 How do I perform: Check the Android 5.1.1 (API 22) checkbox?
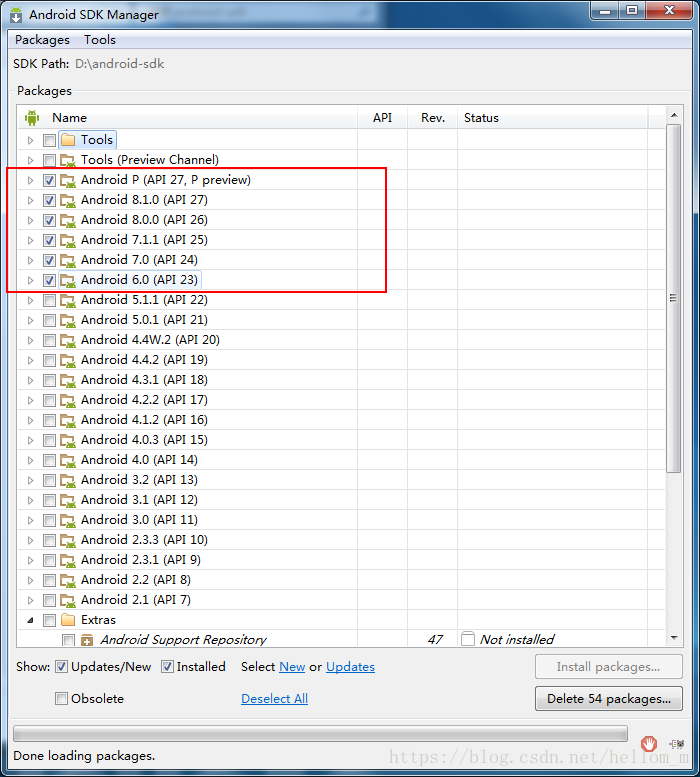coord(49,300)
